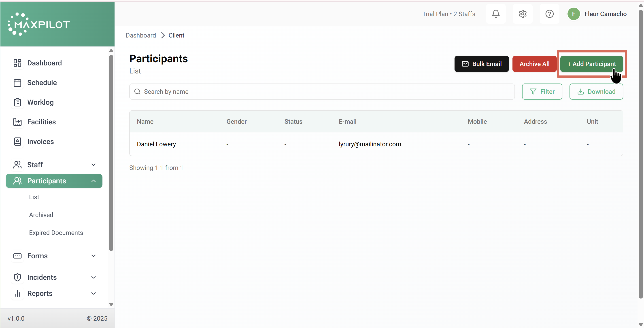Viewport: 644px width, 328px height.
Task: Click the Dashboard grid icon in sidebar
Action: click(17, 63)
